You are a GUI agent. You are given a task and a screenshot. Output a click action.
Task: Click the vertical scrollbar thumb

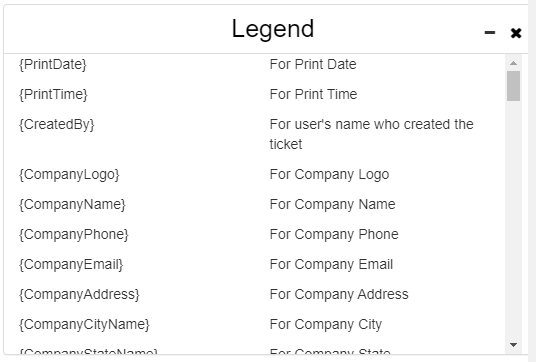[x=513, y=86]
